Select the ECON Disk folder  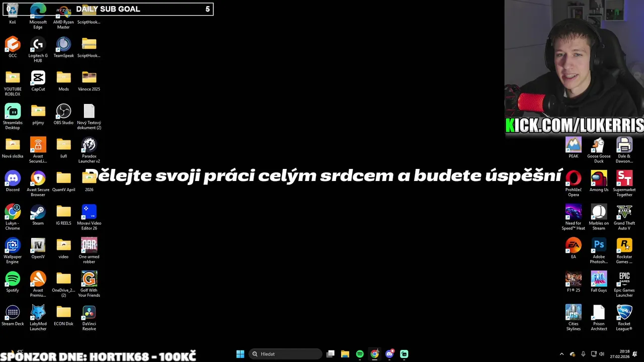(x=63, y=316)
